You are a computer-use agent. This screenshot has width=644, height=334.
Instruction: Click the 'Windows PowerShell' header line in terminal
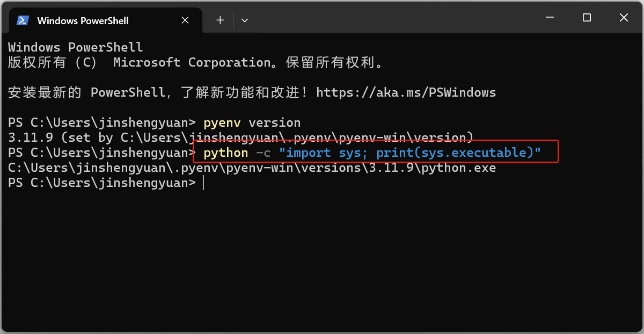pos(76,47)
